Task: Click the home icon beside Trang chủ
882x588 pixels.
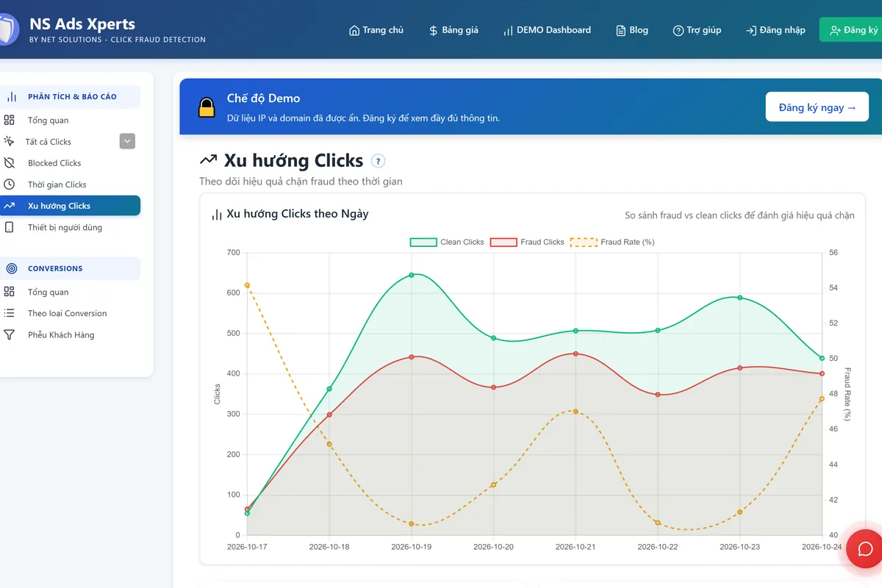Action: click(355, 30)
